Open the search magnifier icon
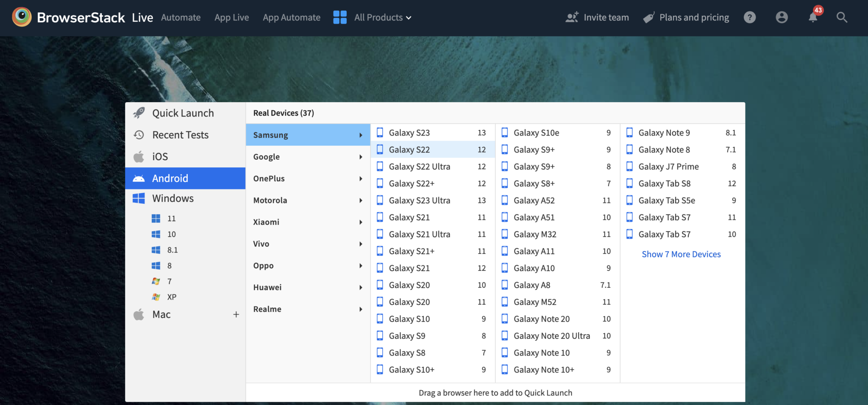 tap(842, 18)
